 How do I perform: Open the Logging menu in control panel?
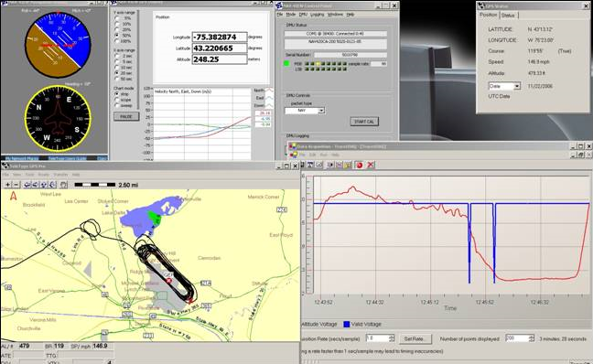pyautogui.click(x=317, y=15)
